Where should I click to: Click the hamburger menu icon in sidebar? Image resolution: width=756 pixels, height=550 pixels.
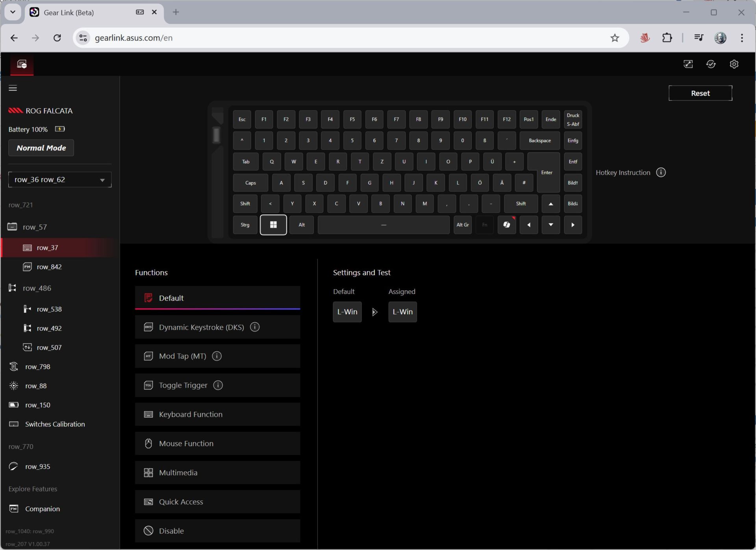13,88
